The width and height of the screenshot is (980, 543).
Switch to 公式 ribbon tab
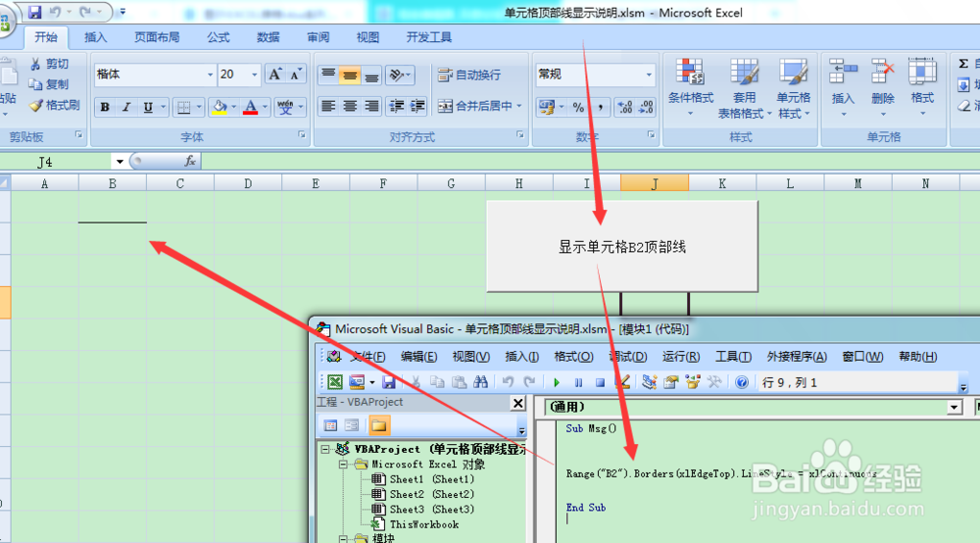click(x=219, y=37)
